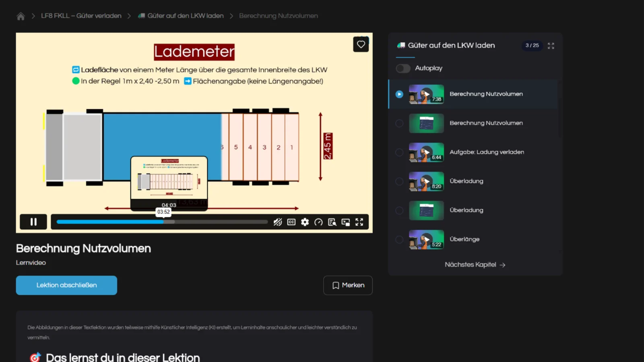The width and height of the screenshot is (644, 362).
Task: Select Aufgabe: Ladung verladen lesson title
Action: coord(487,152)
